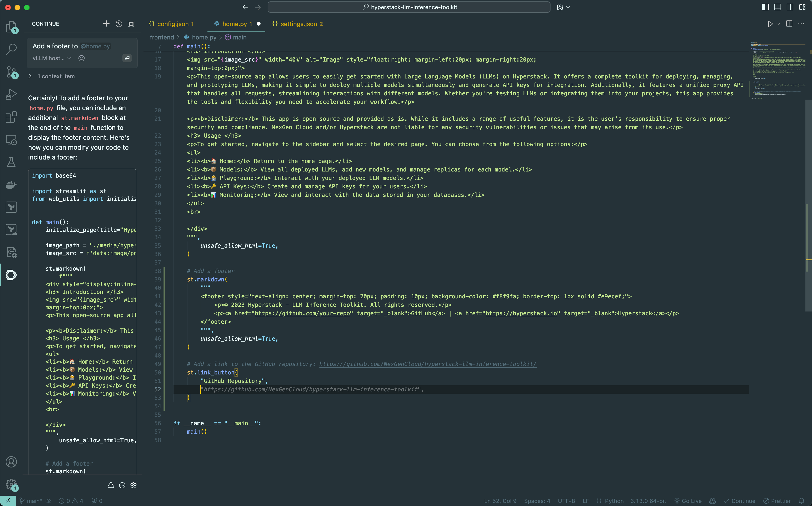Screen dimensions: 812x506
Task: Expand the 1 context item section
Action: coord(52,76)
